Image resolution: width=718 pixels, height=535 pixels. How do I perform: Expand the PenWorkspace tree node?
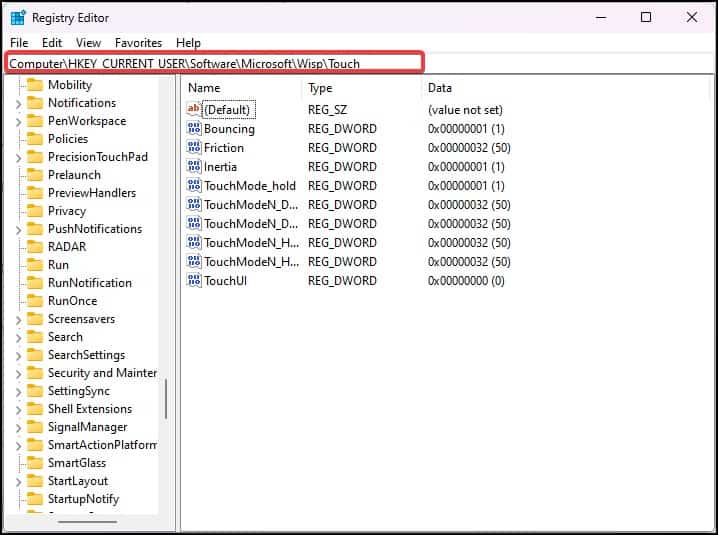pyautogui.click(x=18, y=122)
